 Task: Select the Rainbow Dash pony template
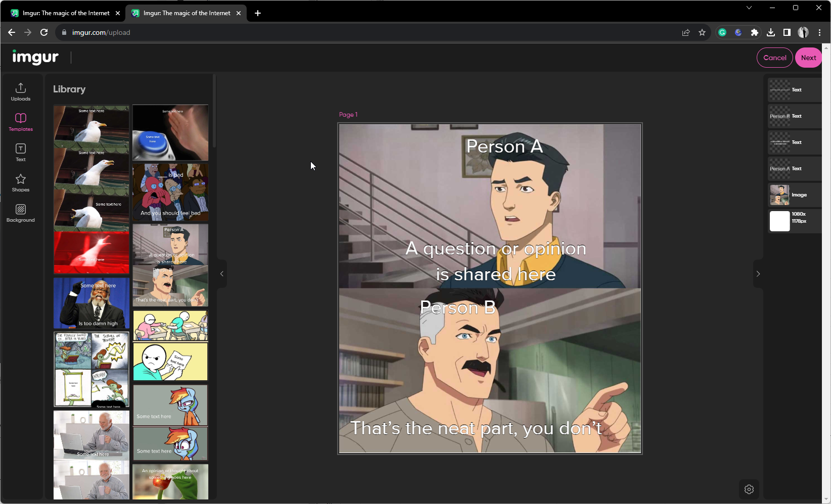click(x=170, y=423)
